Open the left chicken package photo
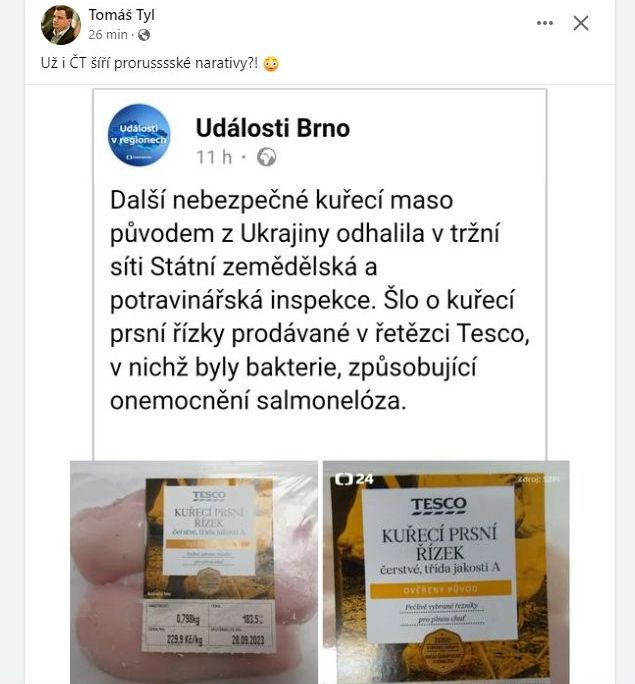Viewport: 635px width, 684px height. [x=194, y=572]
